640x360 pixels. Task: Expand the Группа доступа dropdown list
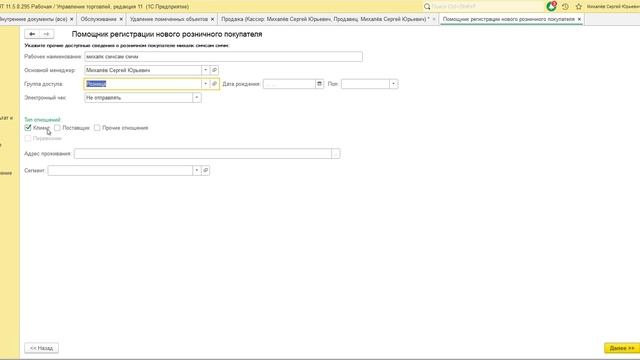(206, 84)
